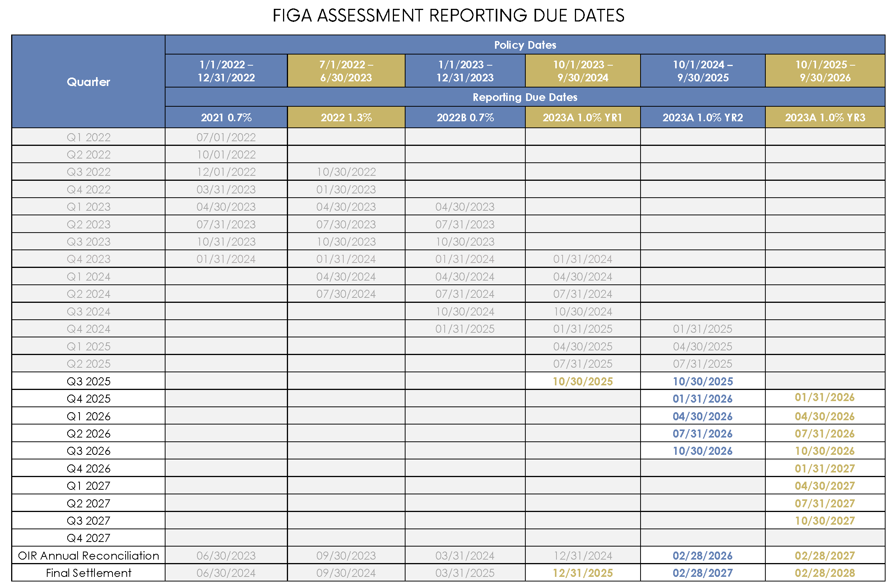The width and height of the screenshot is (894, 588).
Task: Select the Q4 2027 row label
Action: [x=88, y=538]
